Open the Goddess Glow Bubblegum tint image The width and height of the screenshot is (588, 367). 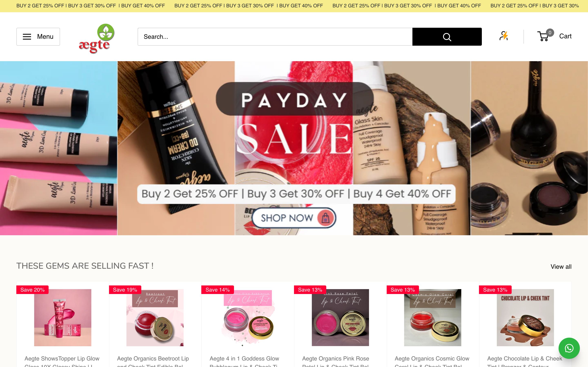248,317
